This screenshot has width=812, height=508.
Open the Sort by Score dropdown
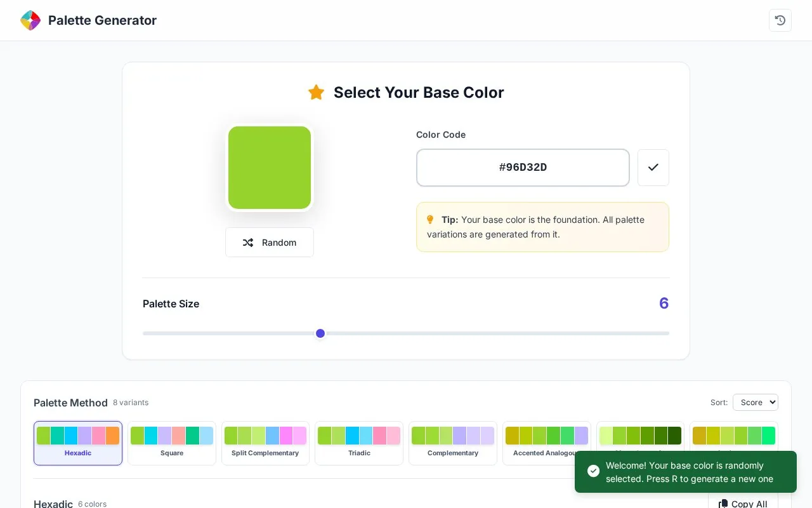pyautogui.click(x=756, y=403)
